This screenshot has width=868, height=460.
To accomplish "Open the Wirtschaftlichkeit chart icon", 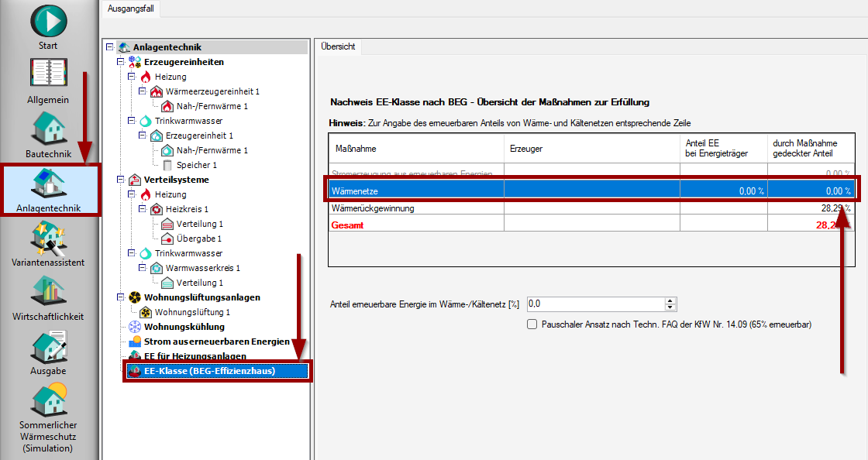I will click(x=48, y=292).
